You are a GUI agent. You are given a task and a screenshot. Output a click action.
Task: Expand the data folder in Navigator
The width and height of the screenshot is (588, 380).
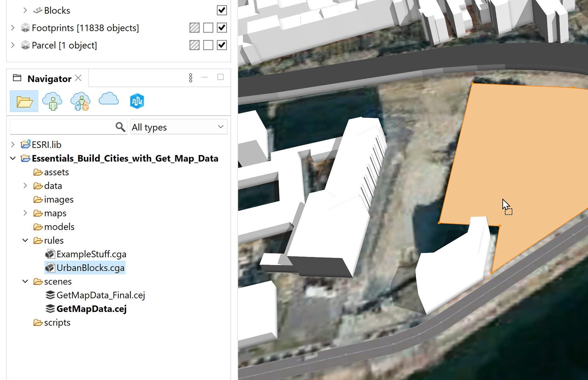(25, 186)
